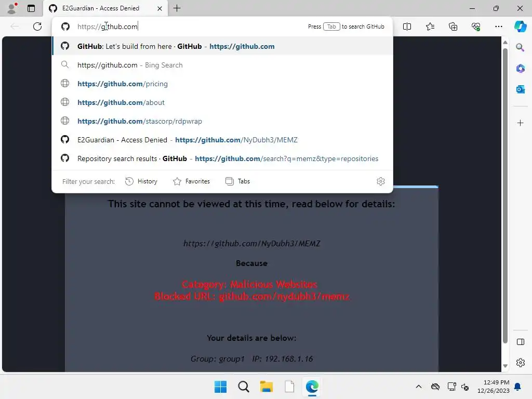Screen dimensions: 532x399
Task: Click scrollbar down arrow
Action: tap(505, 366)
